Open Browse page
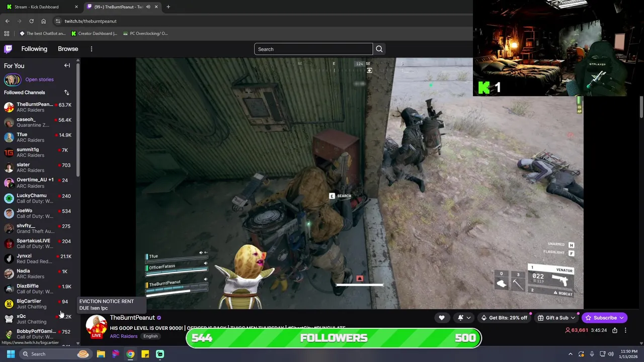 pos(68,49)
